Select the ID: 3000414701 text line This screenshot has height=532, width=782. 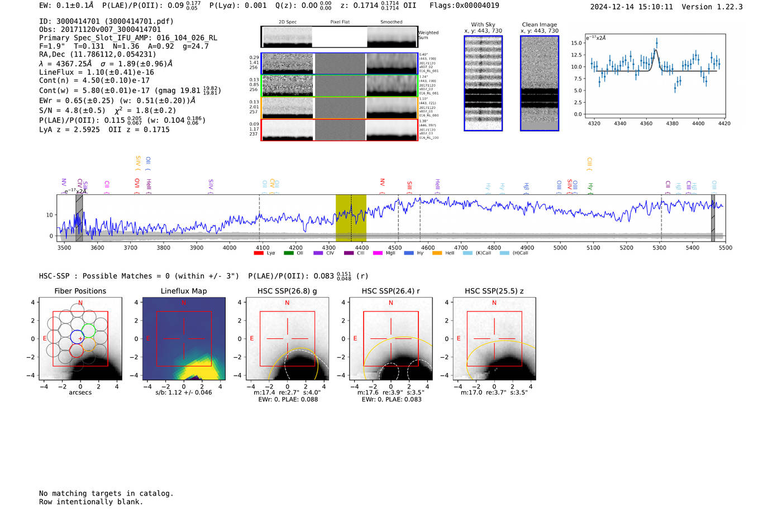(x=106, y=21)
